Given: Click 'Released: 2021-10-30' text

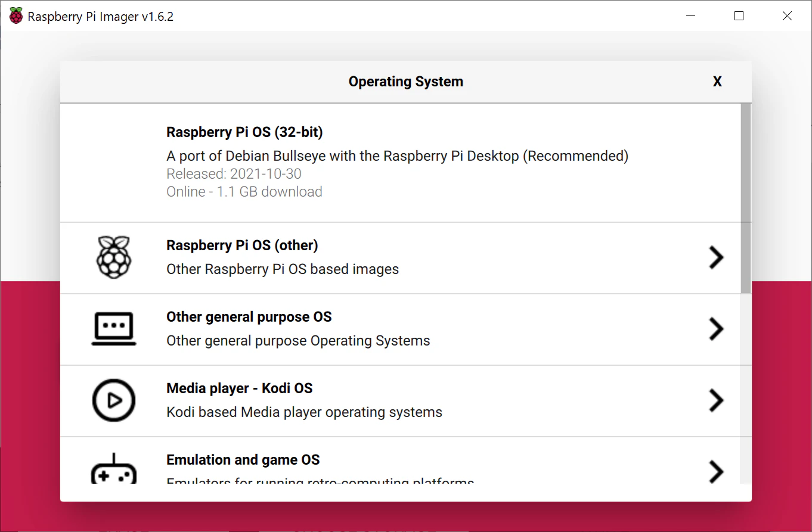Looking at the screenshot, I should pyautogui.click(x=234, y=174).
